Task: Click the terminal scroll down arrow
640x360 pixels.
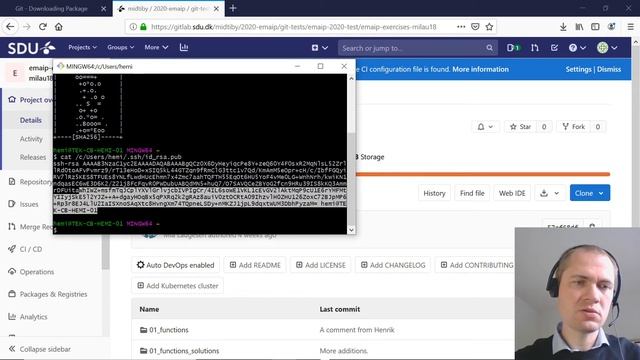Action: point(351,230)
